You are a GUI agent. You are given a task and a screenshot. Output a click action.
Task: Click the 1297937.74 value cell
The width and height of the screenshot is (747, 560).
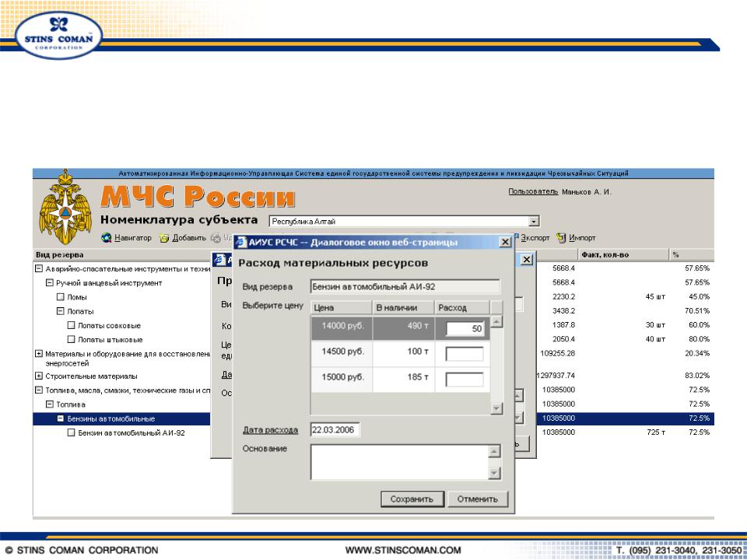click(556, 375)
